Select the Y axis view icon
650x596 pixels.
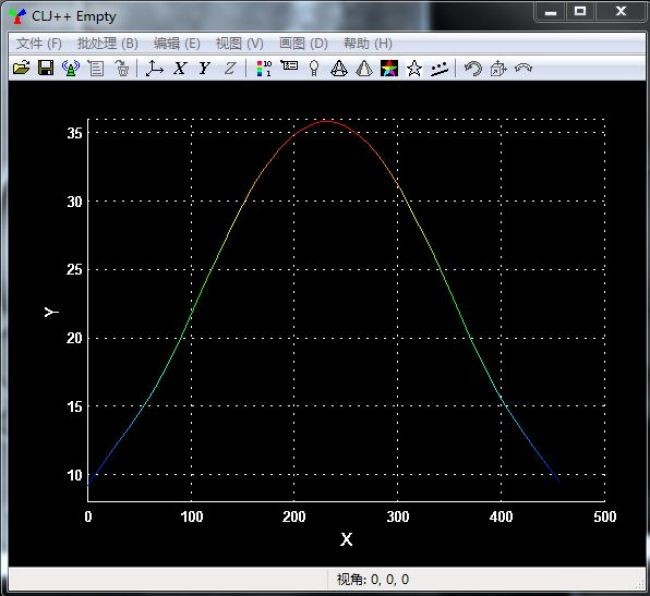(x=204, y=68)
